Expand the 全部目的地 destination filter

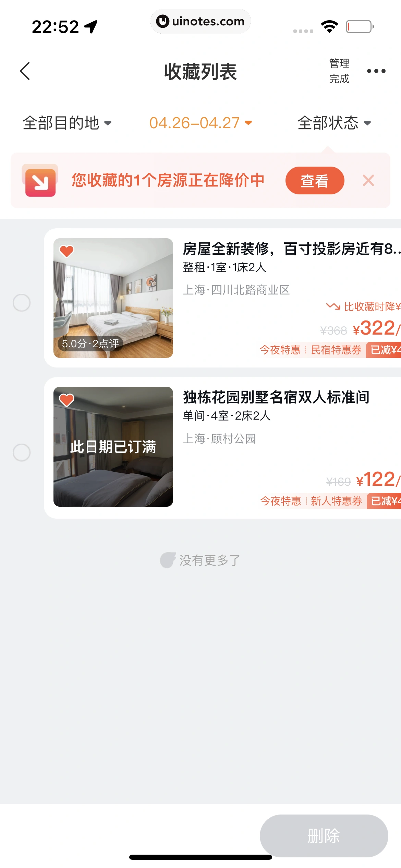[x=67, y=123]
